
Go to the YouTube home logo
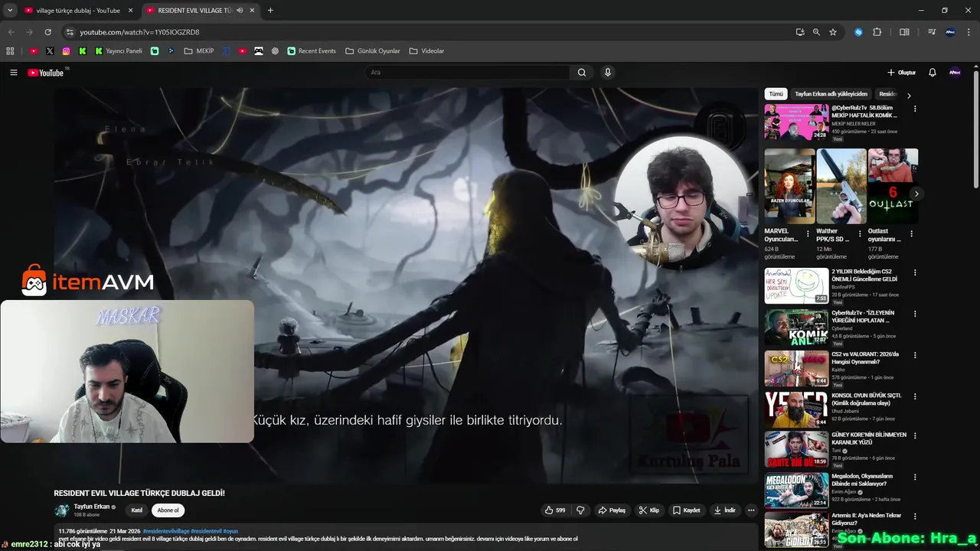(x=45, y=73)
